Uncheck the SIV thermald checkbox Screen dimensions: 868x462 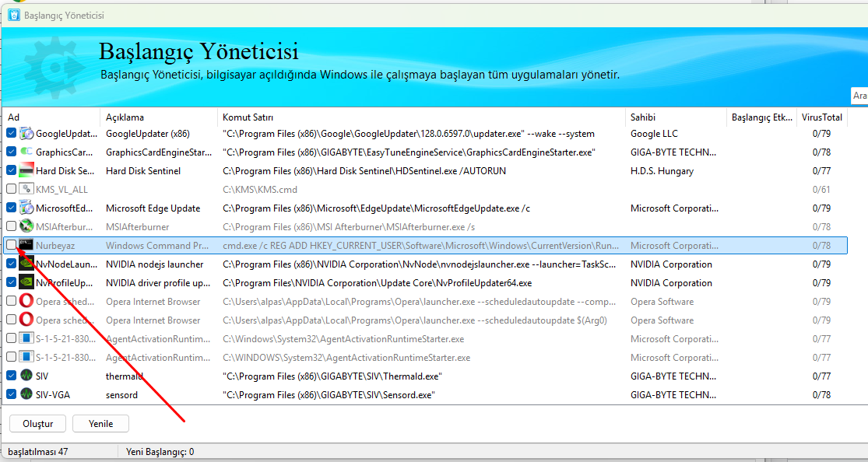11,376
